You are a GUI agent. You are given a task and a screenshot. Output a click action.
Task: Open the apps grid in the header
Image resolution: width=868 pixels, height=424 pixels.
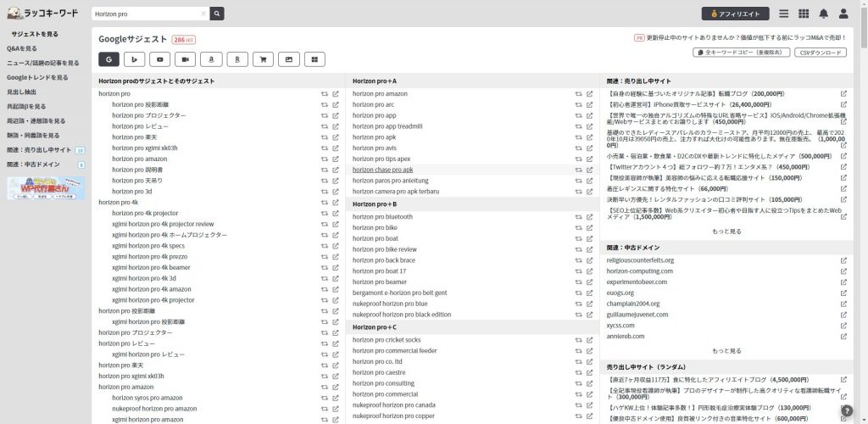[x=804, y=14]
